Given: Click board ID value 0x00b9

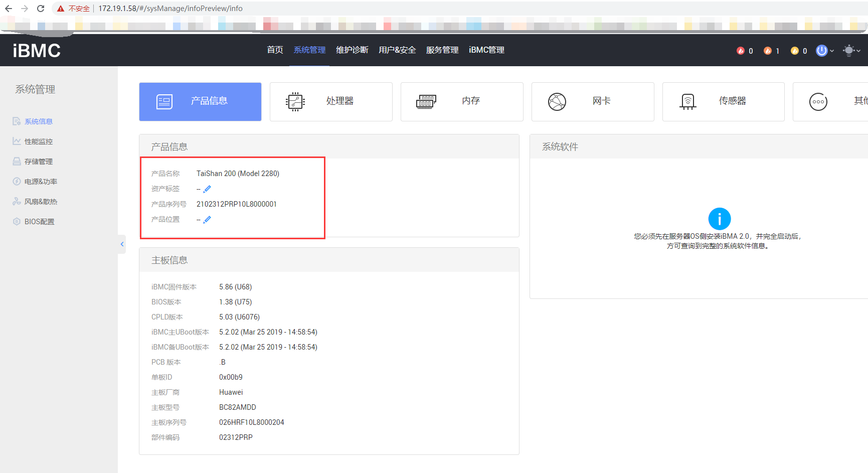Looking at the screenshot, I should coord(231,377).
